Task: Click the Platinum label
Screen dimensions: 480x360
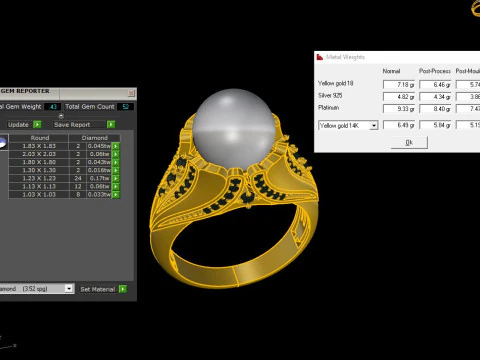Action: [x=328, y=107]
